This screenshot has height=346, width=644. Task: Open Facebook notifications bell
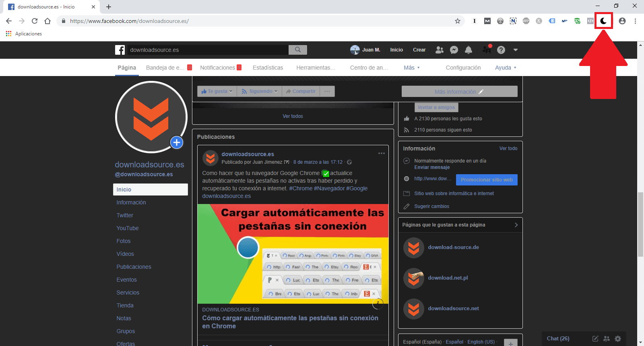click(469, 50)
